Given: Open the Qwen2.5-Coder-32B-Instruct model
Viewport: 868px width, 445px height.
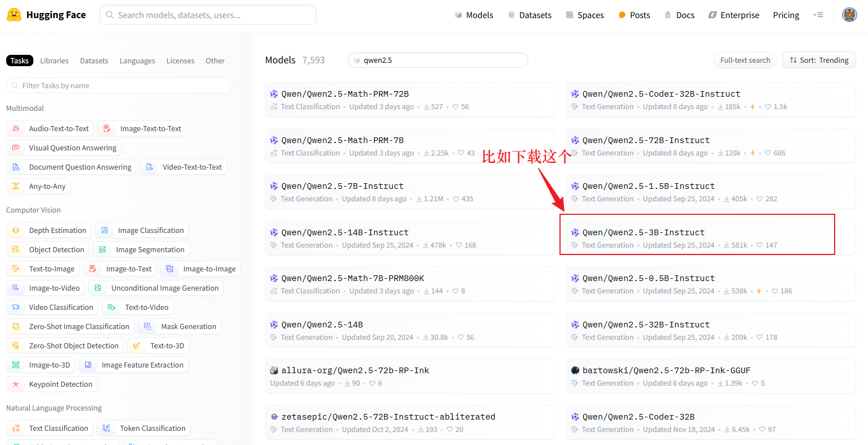Looking at the screenshot, I should 711,100.
